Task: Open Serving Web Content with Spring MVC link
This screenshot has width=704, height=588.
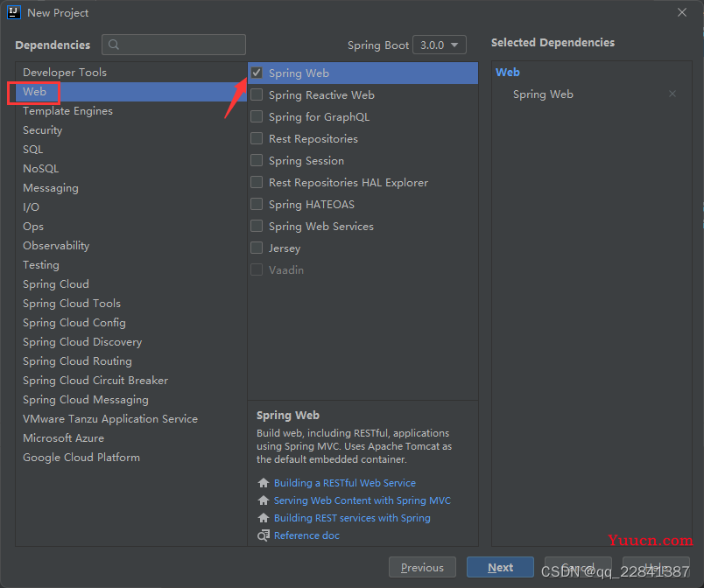Action: tap(362, 500)
